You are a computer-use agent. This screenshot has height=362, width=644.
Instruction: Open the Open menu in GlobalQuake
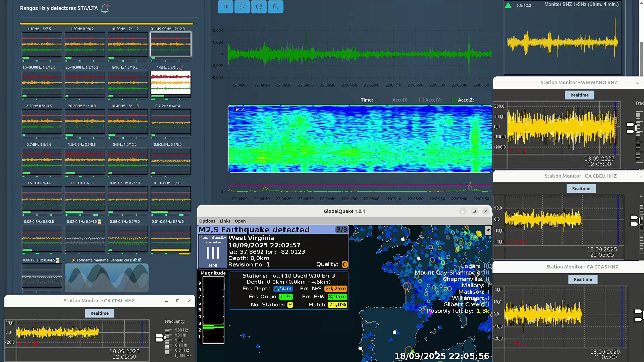pos(240,221)
